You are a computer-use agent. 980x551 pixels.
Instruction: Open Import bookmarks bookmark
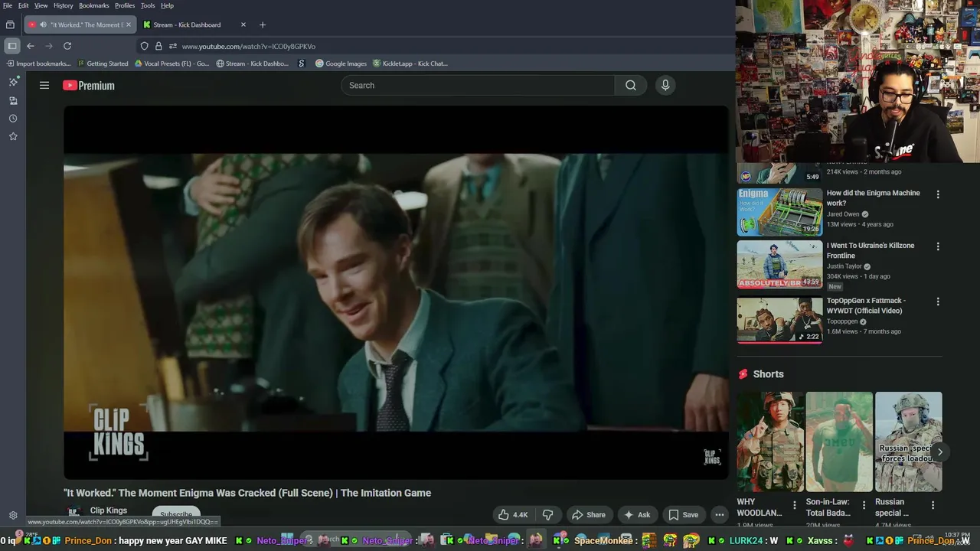[x=38, y=64]
